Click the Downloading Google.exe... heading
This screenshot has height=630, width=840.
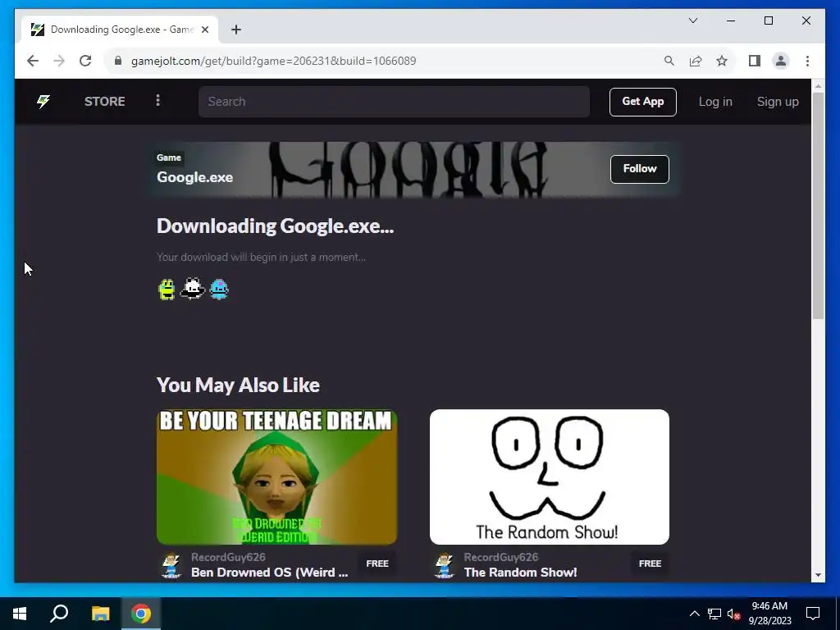275,226
